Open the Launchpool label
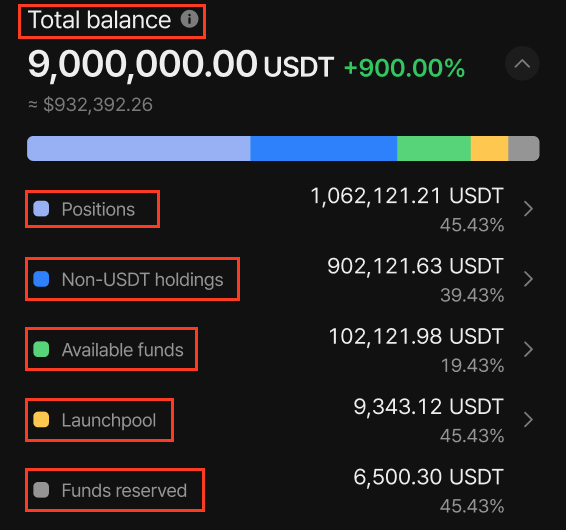Viewport: 566px width, 530px height. tap(109, 420)
